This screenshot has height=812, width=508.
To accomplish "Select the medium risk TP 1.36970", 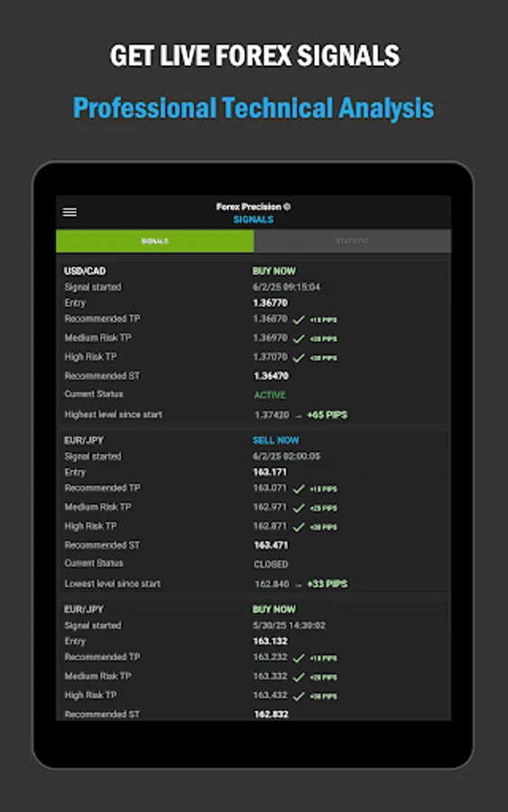I will point(271,337).
